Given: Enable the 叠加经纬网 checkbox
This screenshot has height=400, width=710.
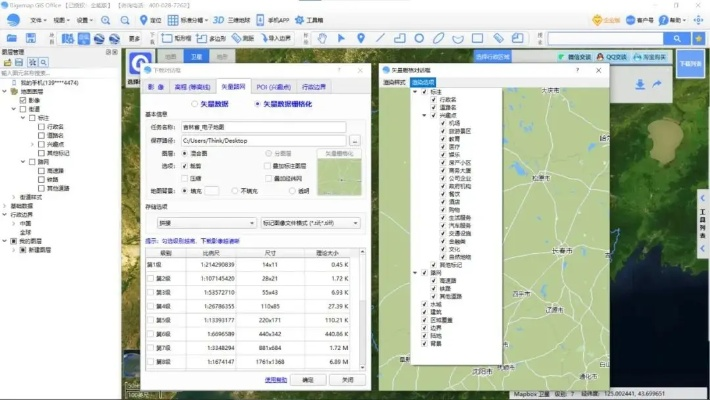Looking at the screenshot, I should pos(268,178).
